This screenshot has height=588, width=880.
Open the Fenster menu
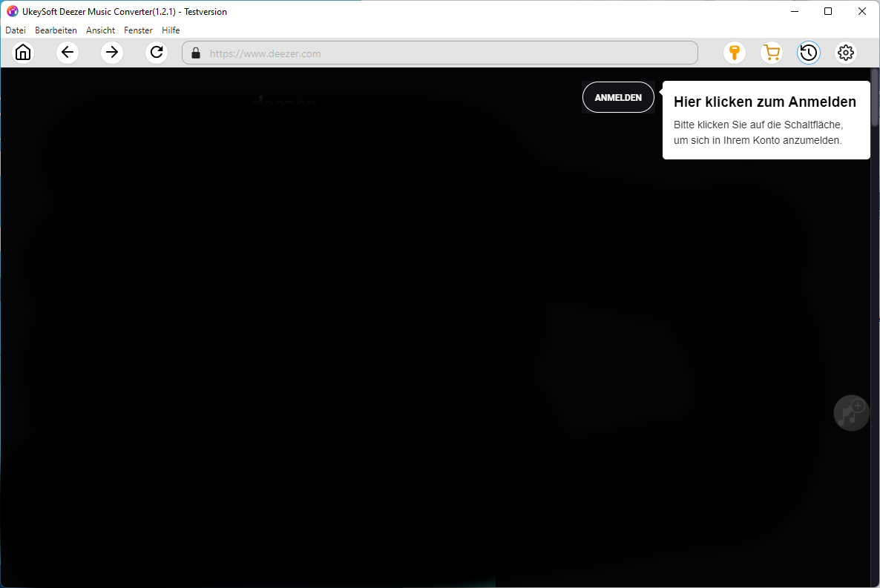[138, 30]
